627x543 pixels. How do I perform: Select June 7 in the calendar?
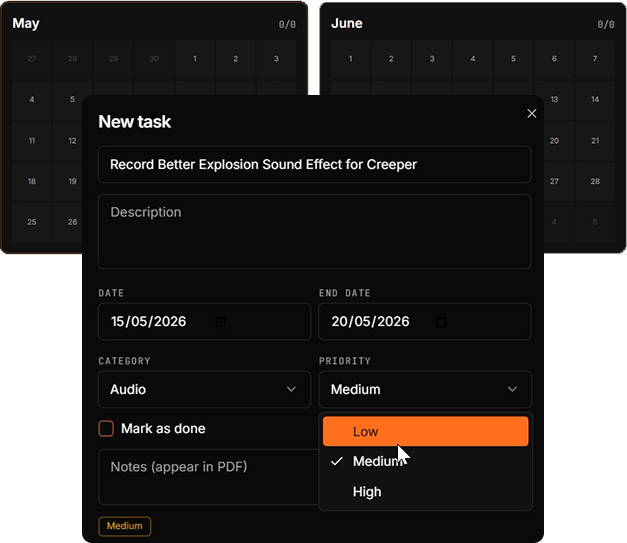tap(595, 59)
